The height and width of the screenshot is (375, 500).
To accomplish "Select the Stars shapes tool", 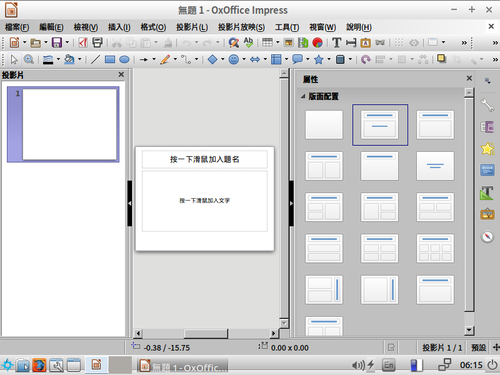I will click(319, 60).
